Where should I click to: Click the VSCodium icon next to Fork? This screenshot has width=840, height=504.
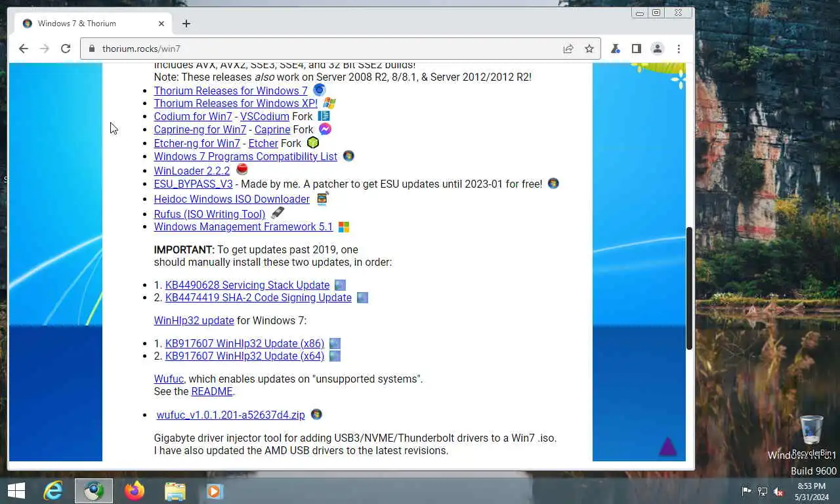pos(324,116)
